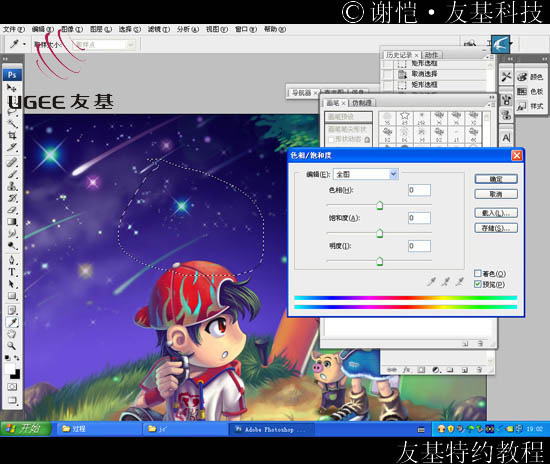Select the Zoom magnifier tool
The height and width of the screenshot is (464, 550).
(x=12, y=346)
